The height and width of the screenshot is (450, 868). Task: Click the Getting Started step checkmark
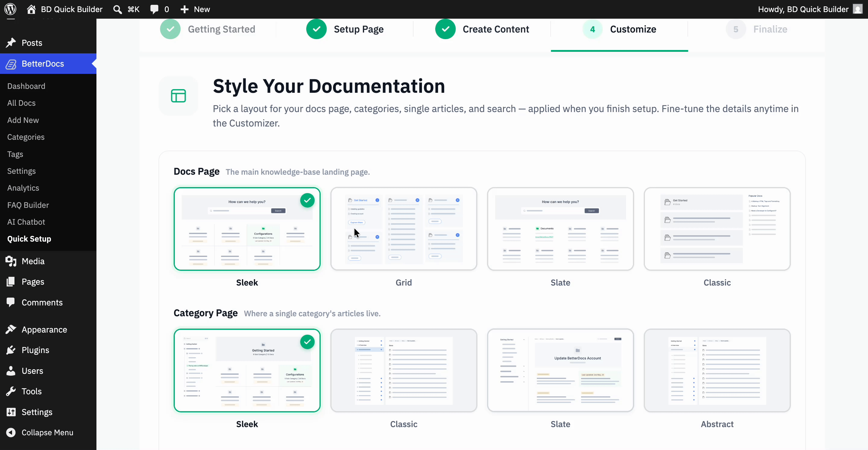(x=170, y=29)
